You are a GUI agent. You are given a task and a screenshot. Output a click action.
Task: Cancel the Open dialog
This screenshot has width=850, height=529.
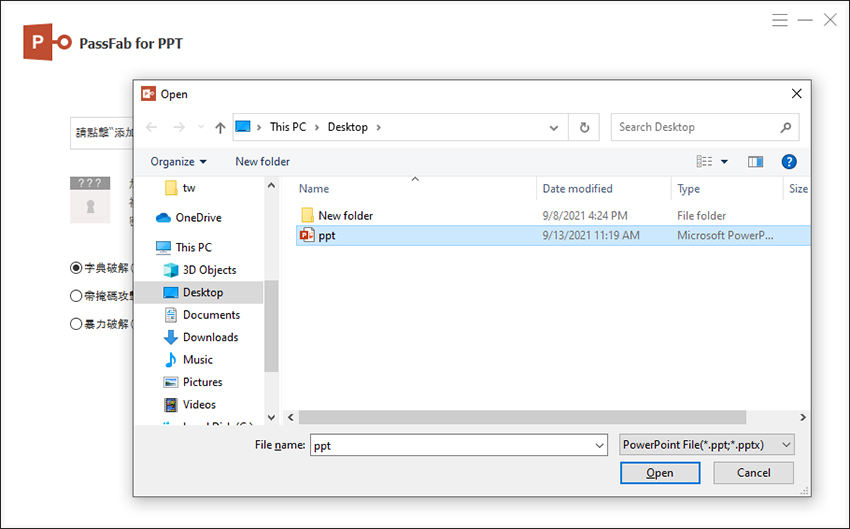(754, 473)
